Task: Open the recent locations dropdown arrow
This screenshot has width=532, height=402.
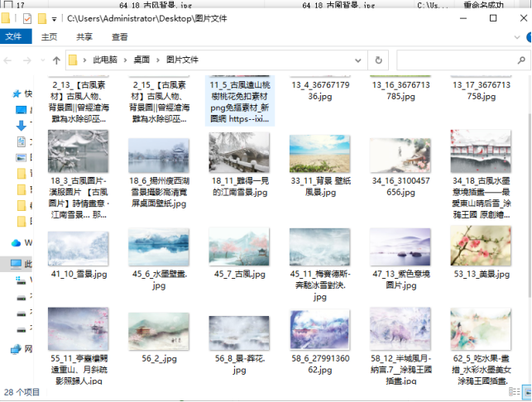Action: click(x=43, y=60)
